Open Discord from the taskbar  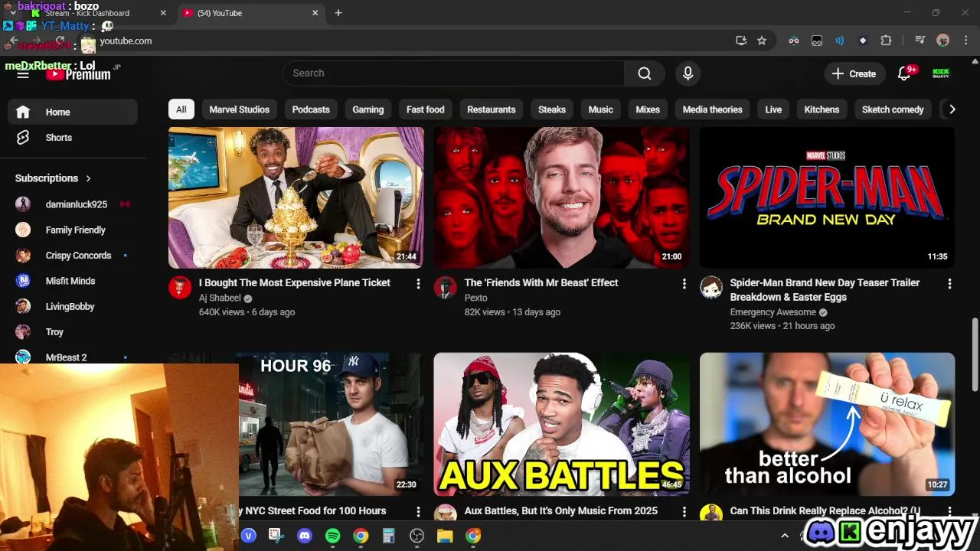pyautogui.click(x=305, y=536)
